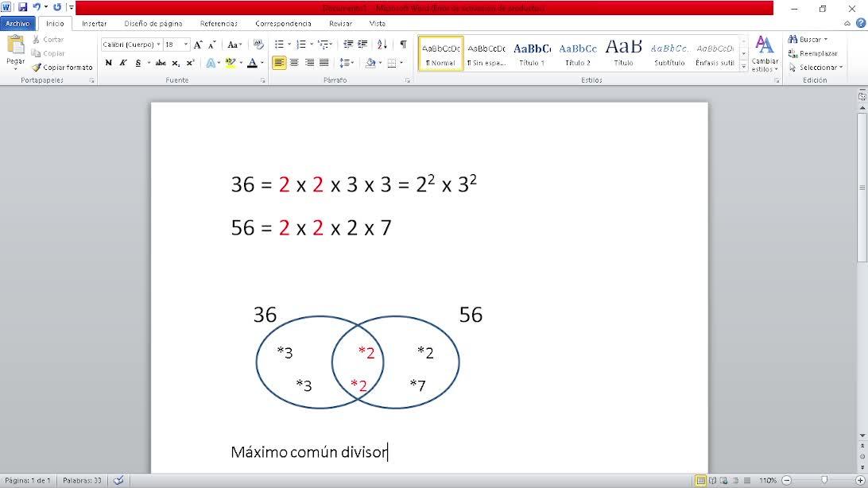Decrease paragraph indent

[x=348, y=45]
